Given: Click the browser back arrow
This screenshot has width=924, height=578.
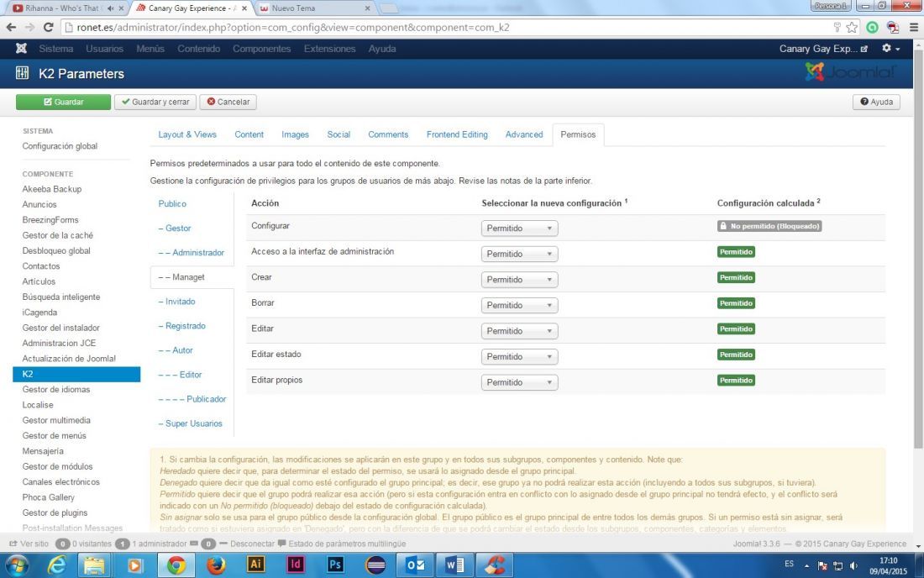Looking at the screenshot, I should coord(11,27).
